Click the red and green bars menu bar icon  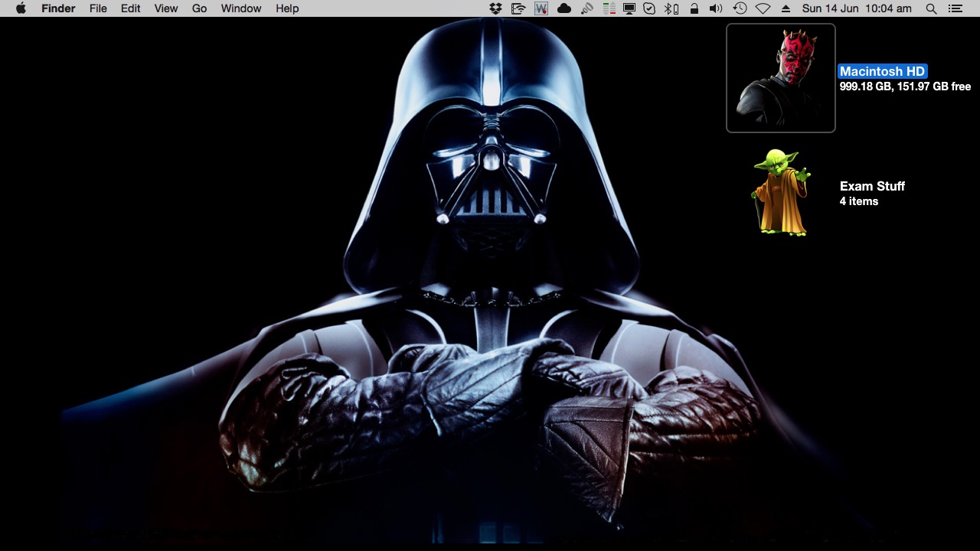609,8
